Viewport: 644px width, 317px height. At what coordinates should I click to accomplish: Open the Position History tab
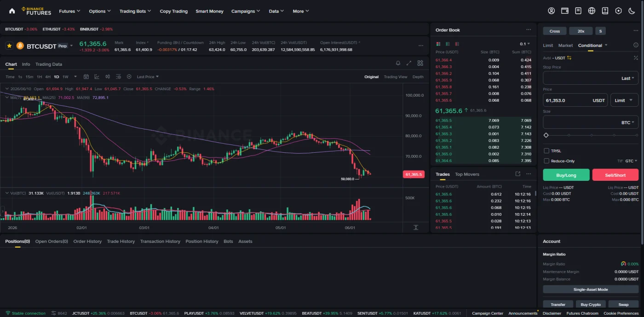(202, 241)
